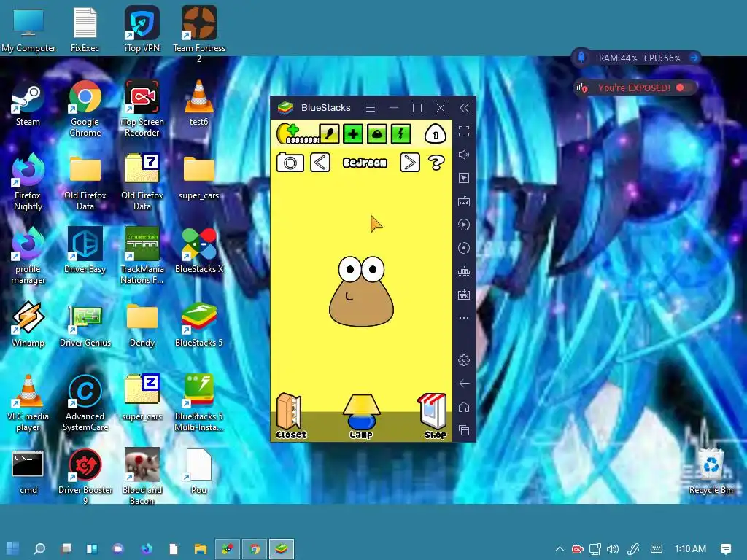Image resolution: width=747 pixels, height=560 pixels.
Task: Open BlueStacks keyboard controls icon
Action: [x=463, y=201]
